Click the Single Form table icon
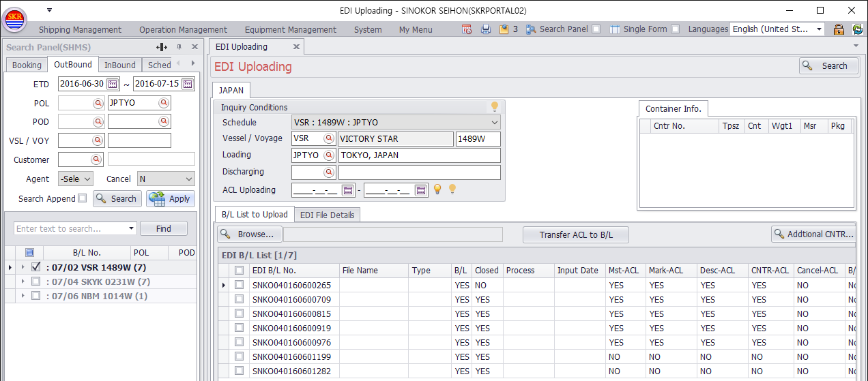 pos(614,29)
